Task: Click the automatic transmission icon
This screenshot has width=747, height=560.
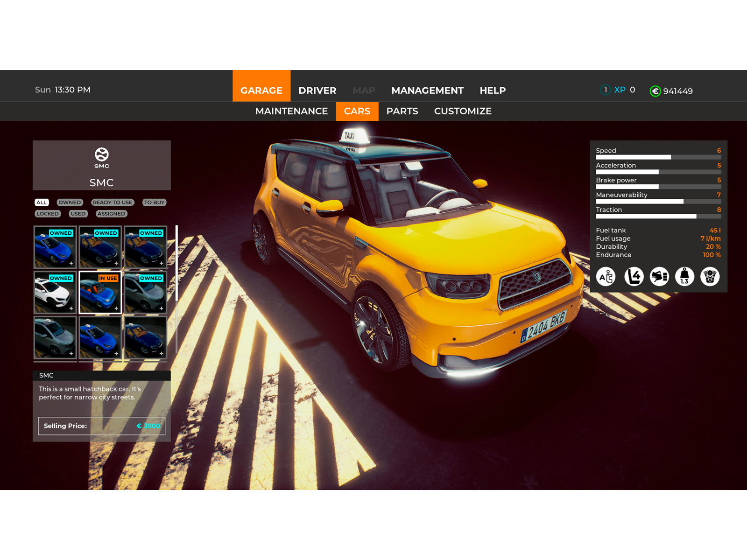Action: coord(606,277)
